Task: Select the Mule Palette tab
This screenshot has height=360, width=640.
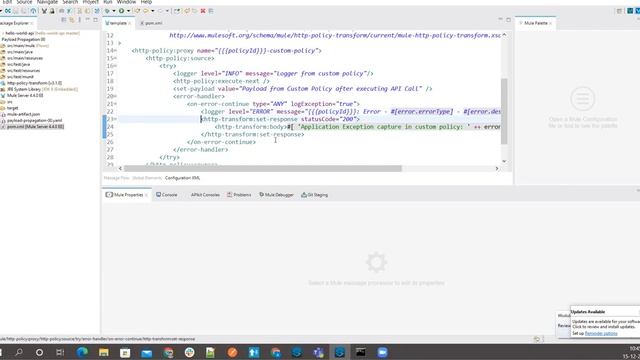Action: pos(535,23)
